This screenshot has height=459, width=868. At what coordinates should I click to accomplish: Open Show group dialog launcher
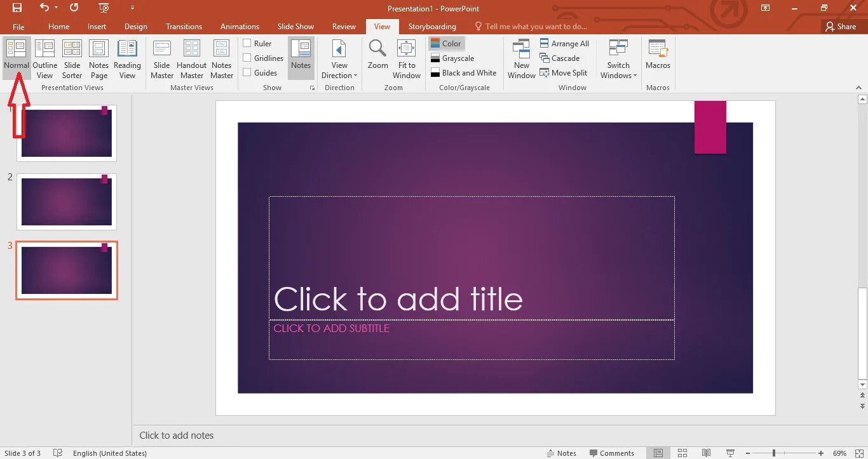pos(312,88)
